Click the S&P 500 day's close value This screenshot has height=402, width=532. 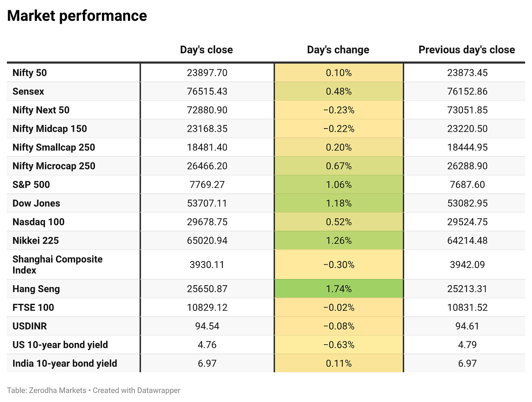point(207,185)
